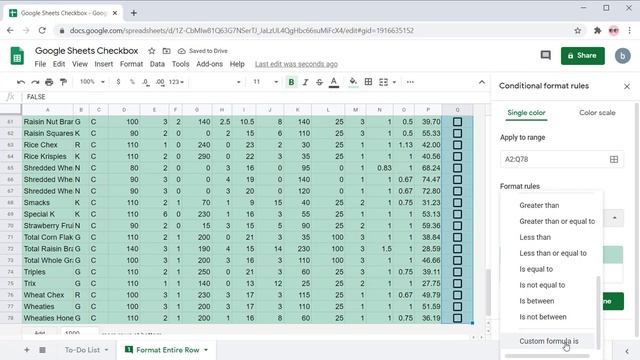The image size is (640, 360).
Task: Open the zoom 100% dropdown
Action: pos(92,82)
